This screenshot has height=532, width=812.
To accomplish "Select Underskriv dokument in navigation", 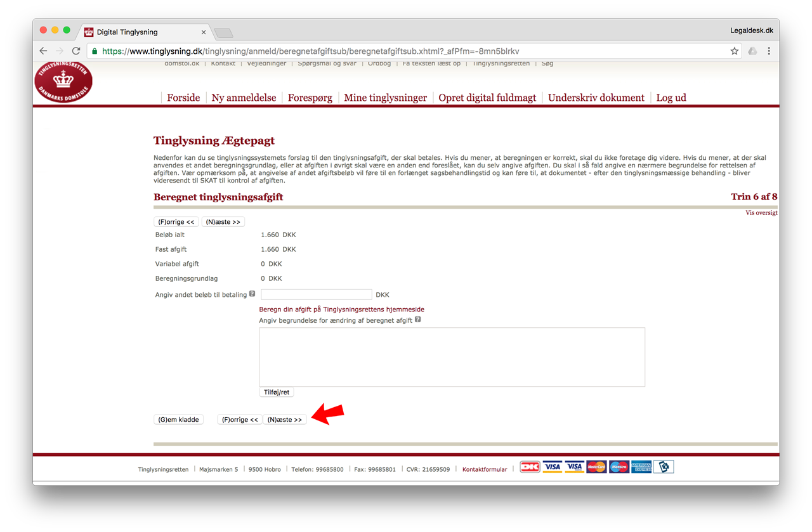I will coord(596,98).
